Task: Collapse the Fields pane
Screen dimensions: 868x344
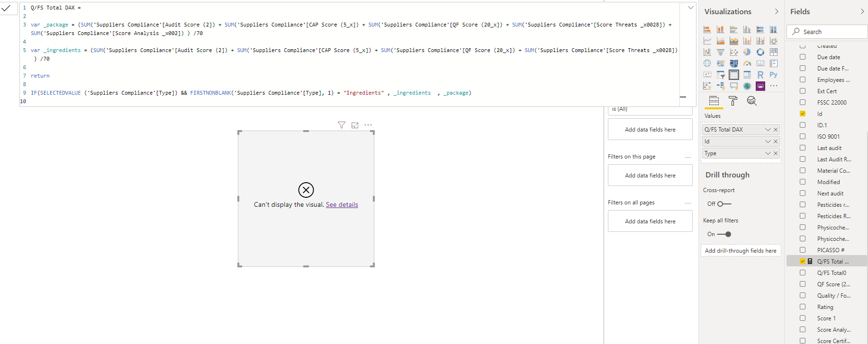Action: click(x=862, y=11)
